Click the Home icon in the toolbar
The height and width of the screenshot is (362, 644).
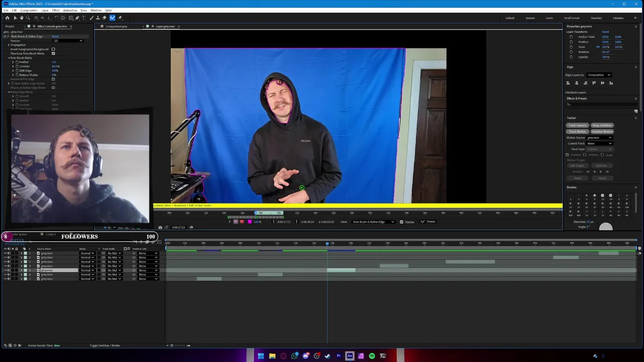pos(7,18)
